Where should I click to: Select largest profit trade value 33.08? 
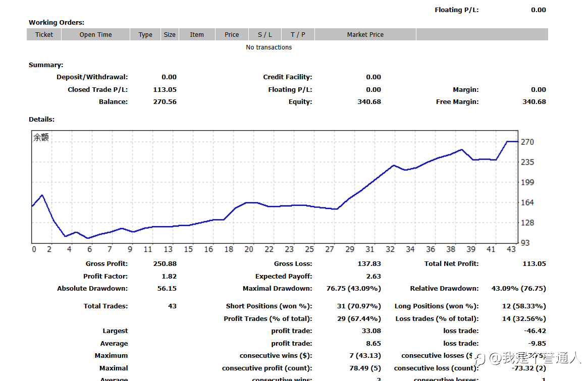point(371,331)
